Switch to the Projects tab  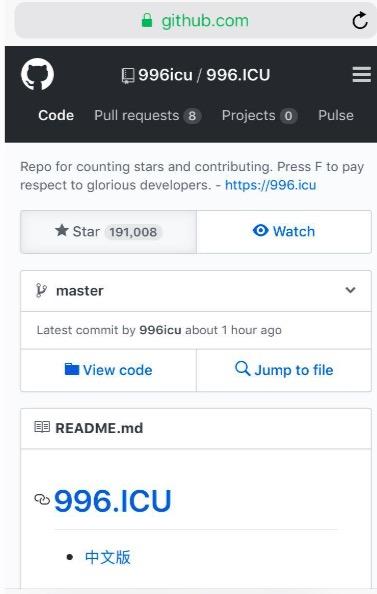[260, 116]
